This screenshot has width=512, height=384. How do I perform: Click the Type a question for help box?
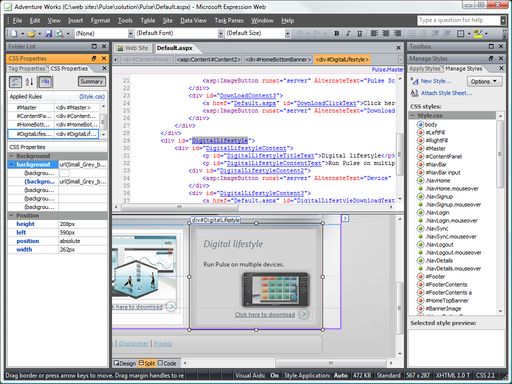coord(459,20)
